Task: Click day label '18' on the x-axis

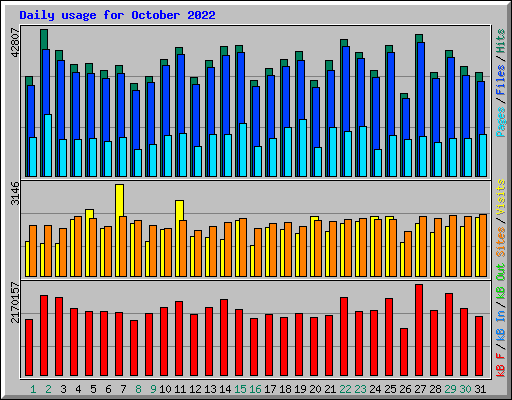Action: pos(285,389)
